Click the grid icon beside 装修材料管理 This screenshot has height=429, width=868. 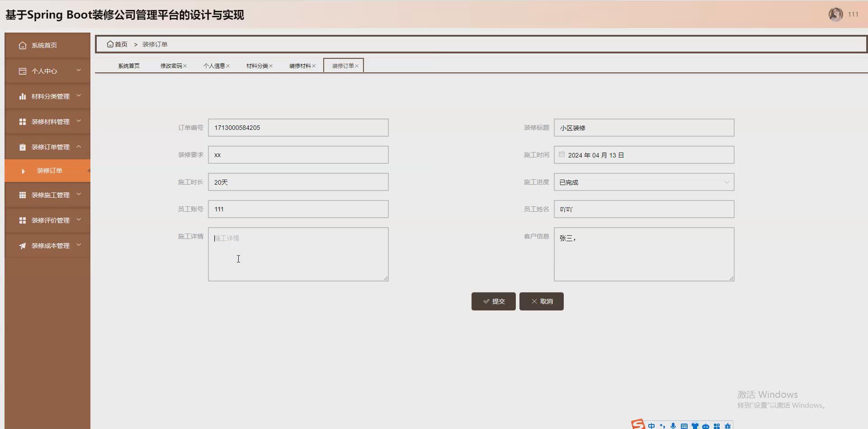(x=22, y=121)
